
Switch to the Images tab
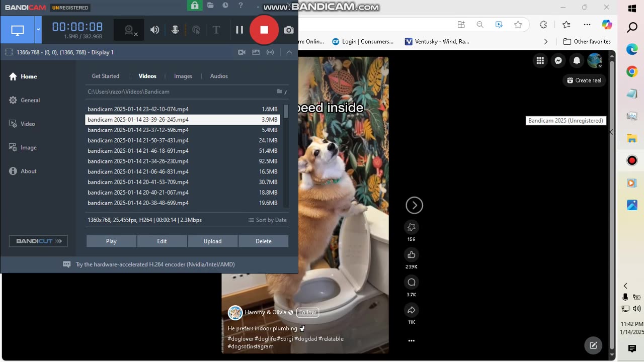coord(183,76)
